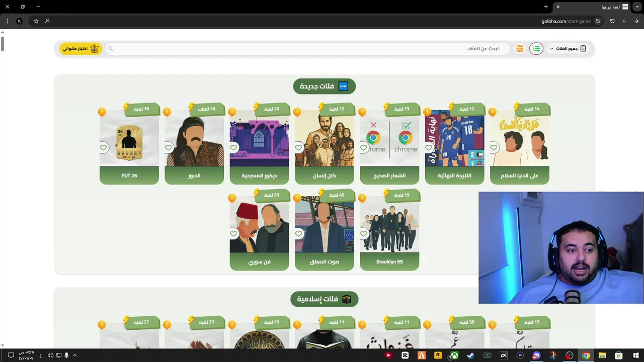
Task: Click the فئات جديدة section header
Action: pos(325,86)
